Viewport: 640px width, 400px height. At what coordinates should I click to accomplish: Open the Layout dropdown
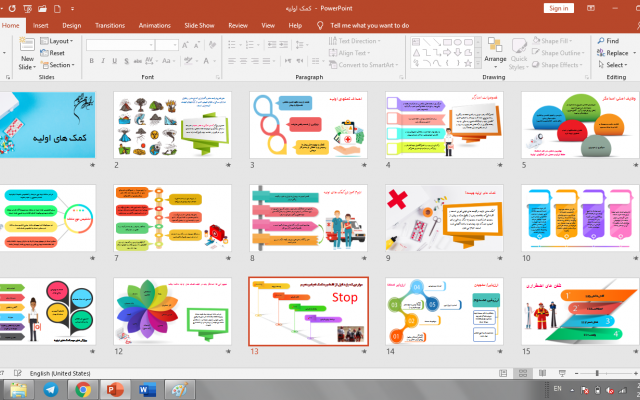click(57, 41)
